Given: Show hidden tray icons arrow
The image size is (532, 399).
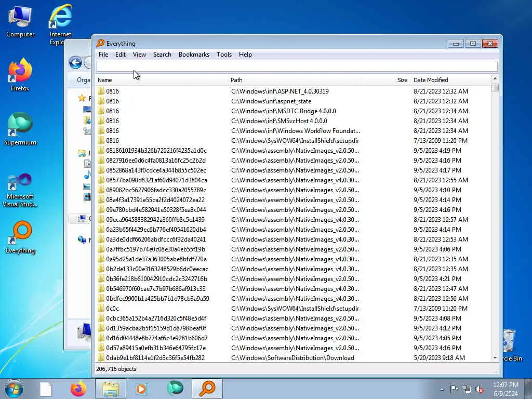Looking at the screenshot, I should coord(442,390).
